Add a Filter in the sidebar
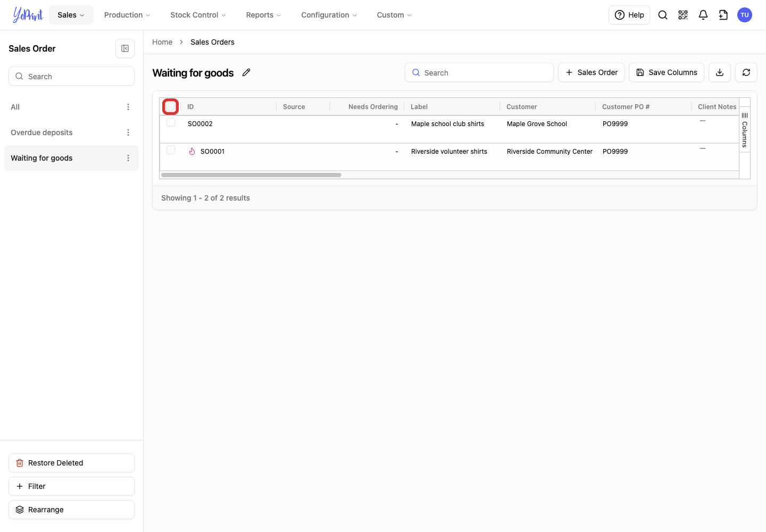The width and height of the screenshot is (766, 532). pos(71,486)
